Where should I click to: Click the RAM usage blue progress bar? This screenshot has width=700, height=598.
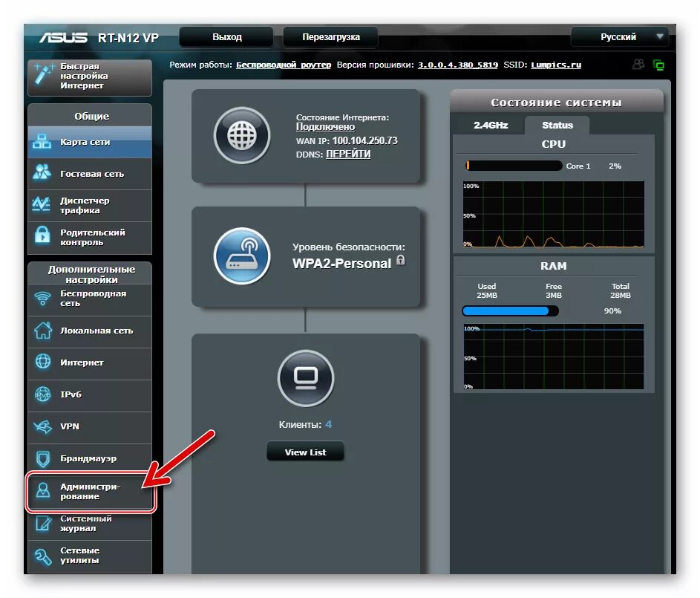(x=510, y=311)
